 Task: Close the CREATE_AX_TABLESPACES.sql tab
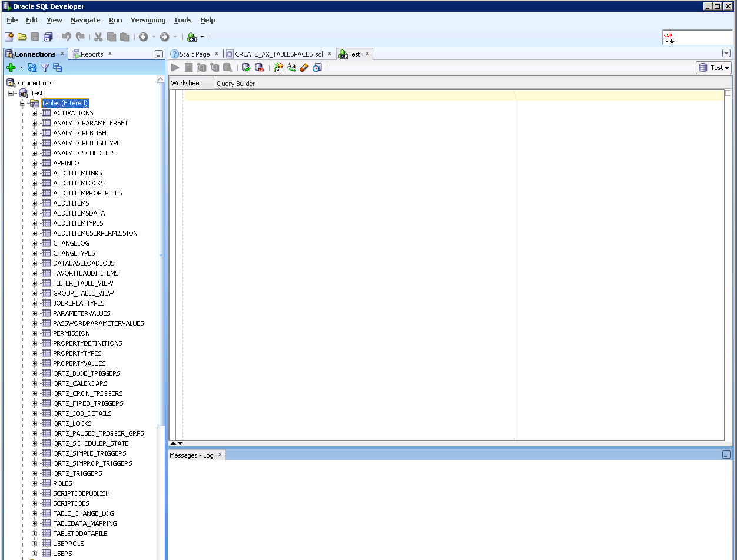(330, 54)
